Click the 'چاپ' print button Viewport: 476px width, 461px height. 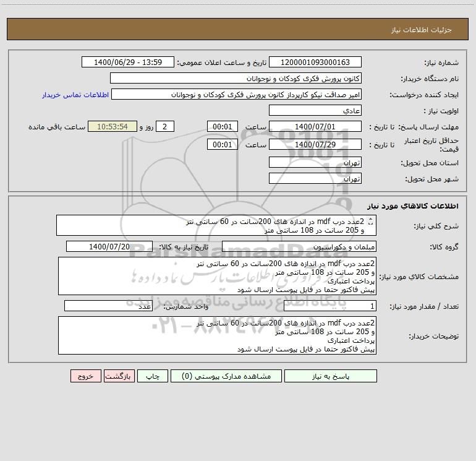[x=153, y=376]
